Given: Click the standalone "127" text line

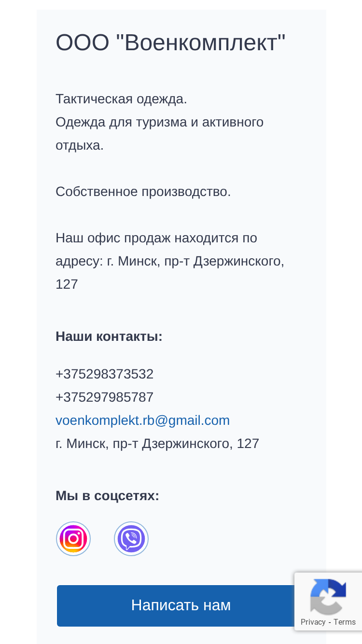Looking at the screenshot, I should 67,284.
